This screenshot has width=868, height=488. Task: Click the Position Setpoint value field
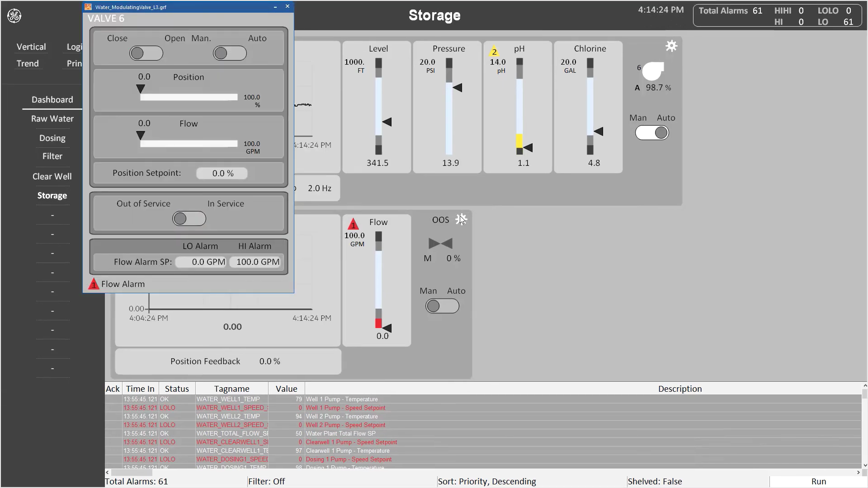222,174
